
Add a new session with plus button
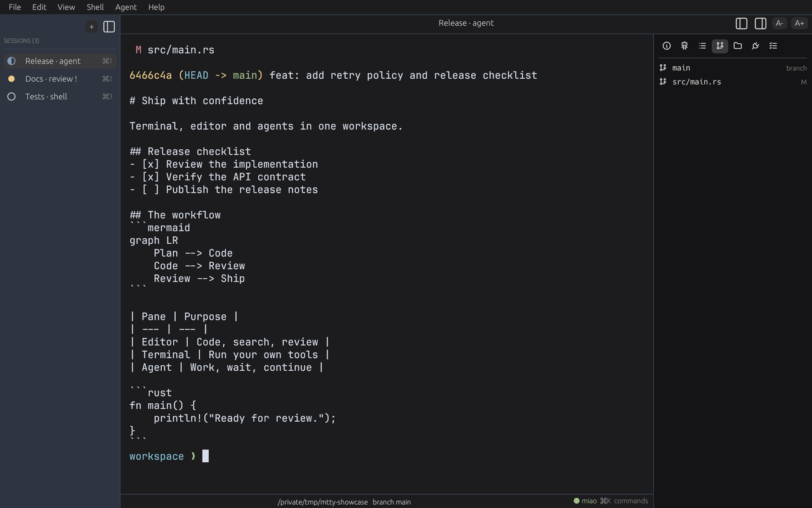[91, 27]
